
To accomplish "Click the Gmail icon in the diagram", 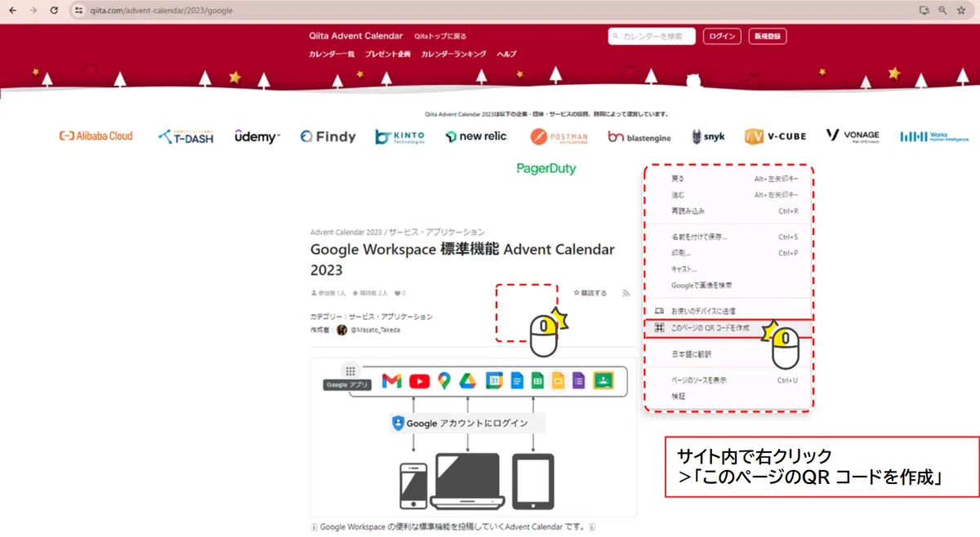I will [x=392, y=380].
